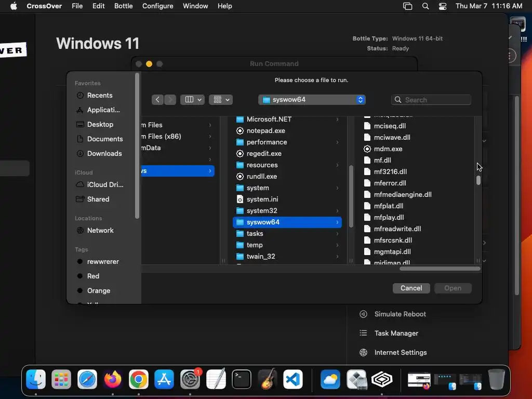The image size is (532, 399).
Task: Select the Red tag in sidebar
Action: click(x=93, y=276)
